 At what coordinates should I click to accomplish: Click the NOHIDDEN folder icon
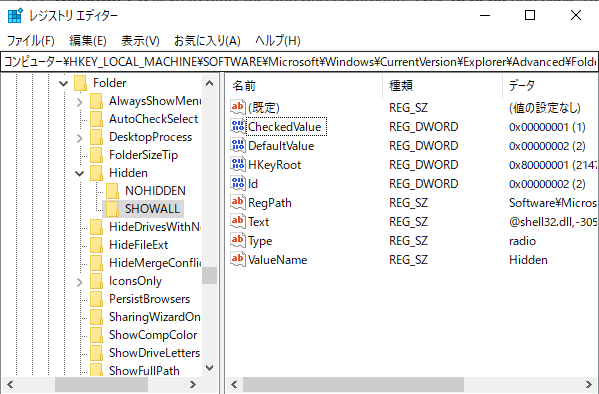(x=112, y=191)
